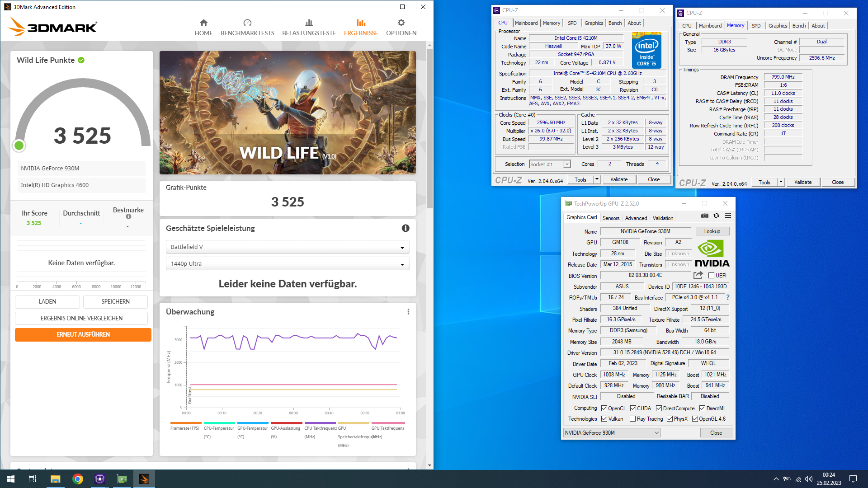The height and width of the screenshot is (488, 868).
Task: Open the three-dot menu in Überwachung panel
Action: pos(408,312)
